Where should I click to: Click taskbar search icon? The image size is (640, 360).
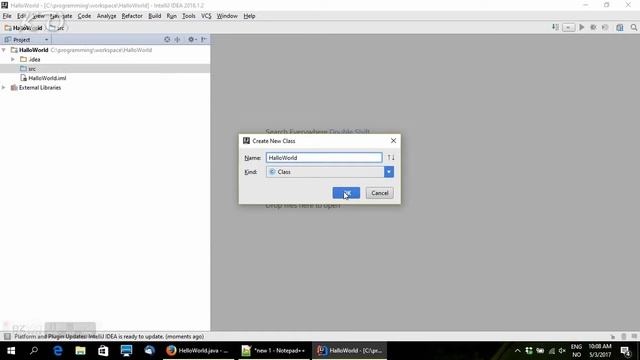34,351
